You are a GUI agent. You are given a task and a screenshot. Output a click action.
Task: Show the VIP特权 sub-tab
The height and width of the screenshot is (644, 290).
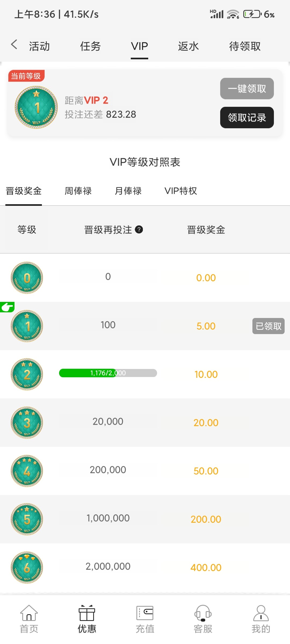click(181, 191)
